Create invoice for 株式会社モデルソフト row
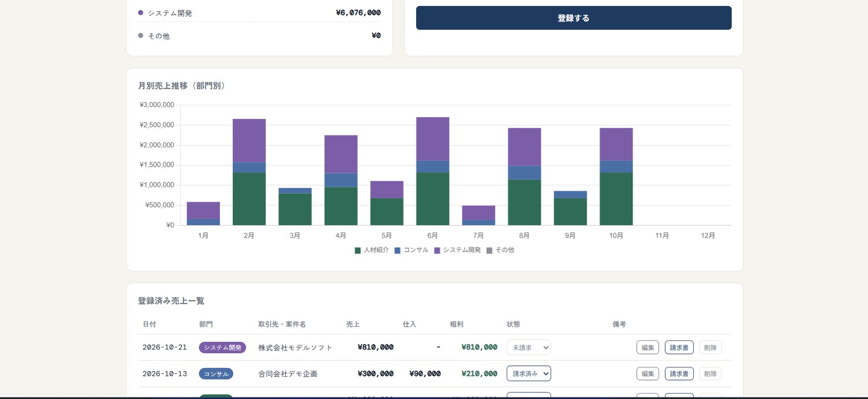Screen dimensions: 868x399 click(x=679, y=347)
